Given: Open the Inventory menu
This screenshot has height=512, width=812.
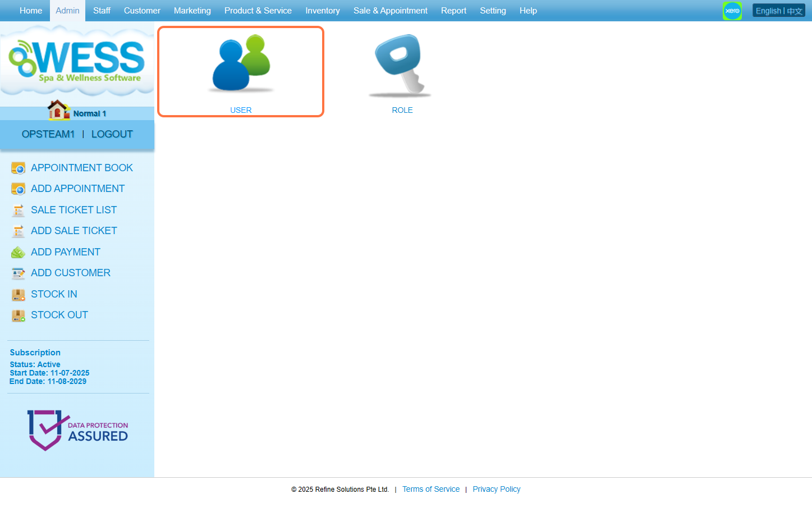Looking at the screenshot, I should tap(322, 11).
